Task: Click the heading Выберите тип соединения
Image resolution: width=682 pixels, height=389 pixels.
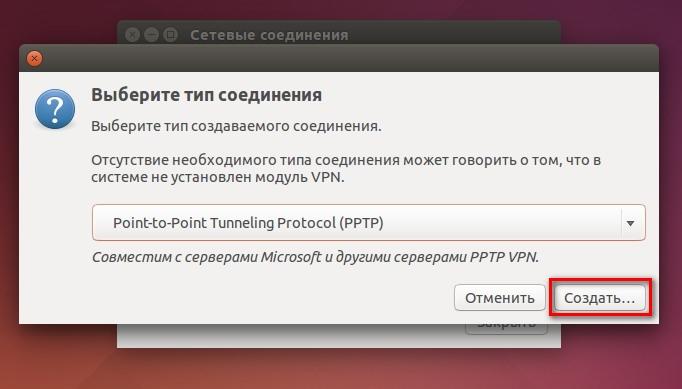Action: coord(207,95)
